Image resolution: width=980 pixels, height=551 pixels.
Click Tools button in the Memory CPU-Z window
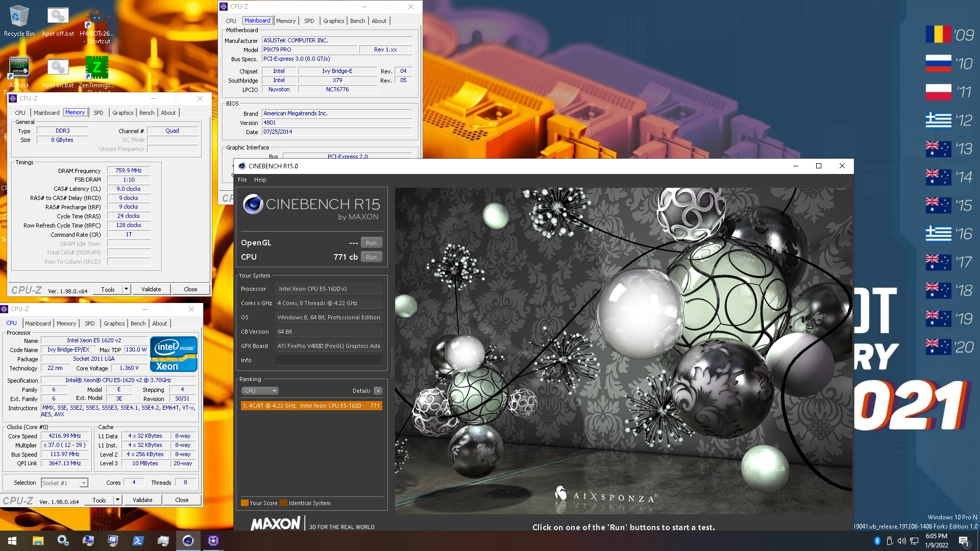tap(108, 289)
